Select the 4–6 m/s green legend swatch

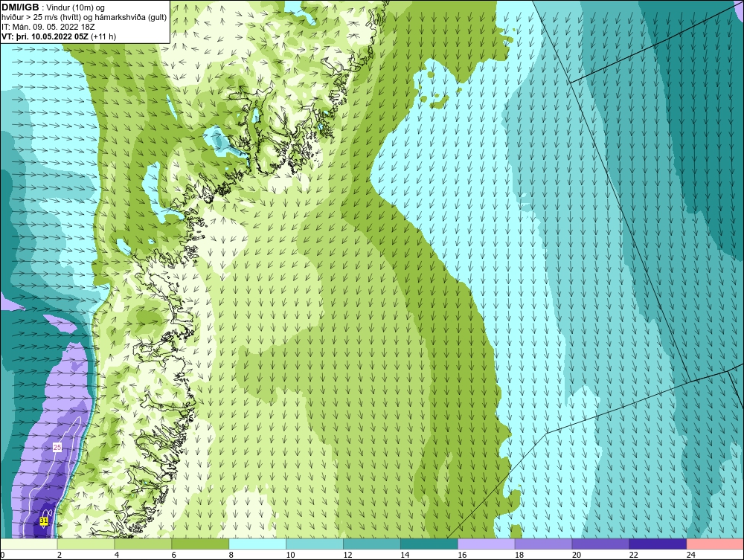coord(143,544)
